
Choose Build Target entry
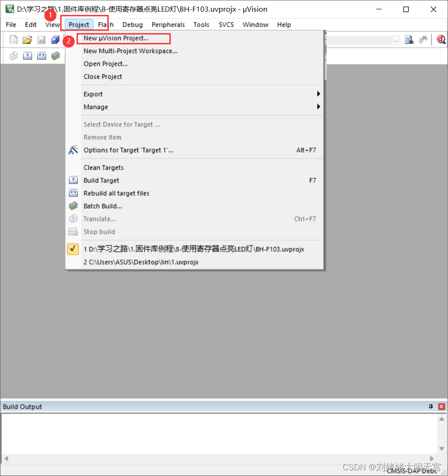[x=194, y=180]
